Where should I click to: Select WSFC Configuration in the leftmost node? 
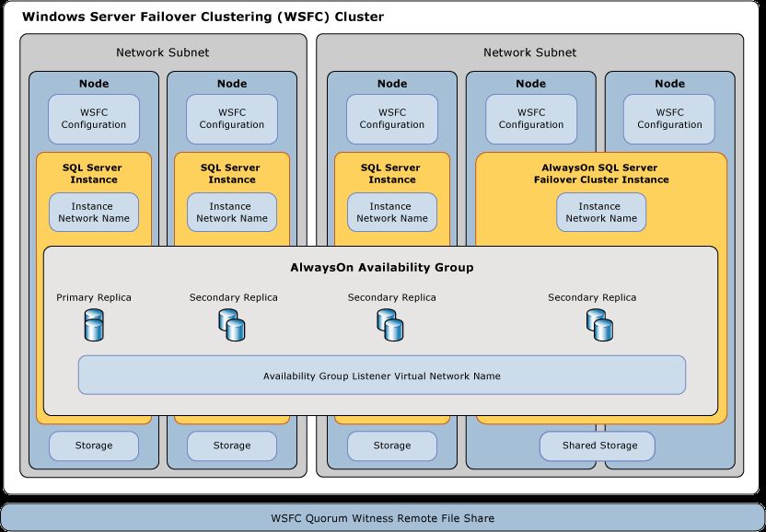94,119
